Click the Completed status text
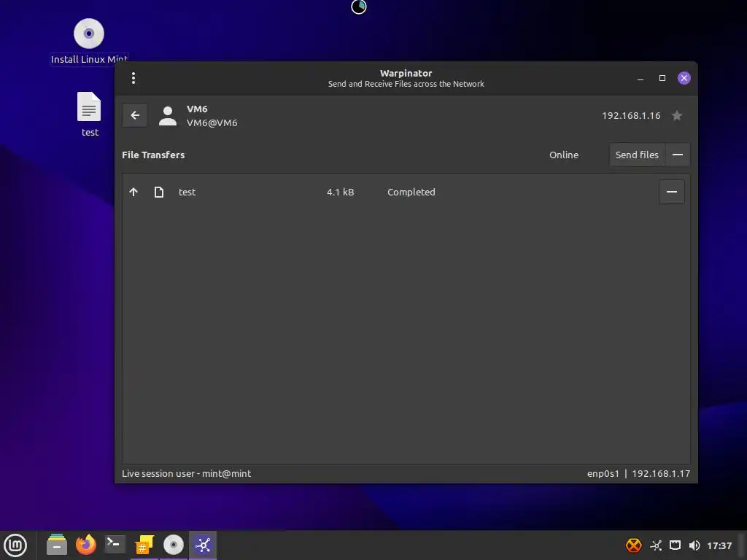 tap(411, 192)
